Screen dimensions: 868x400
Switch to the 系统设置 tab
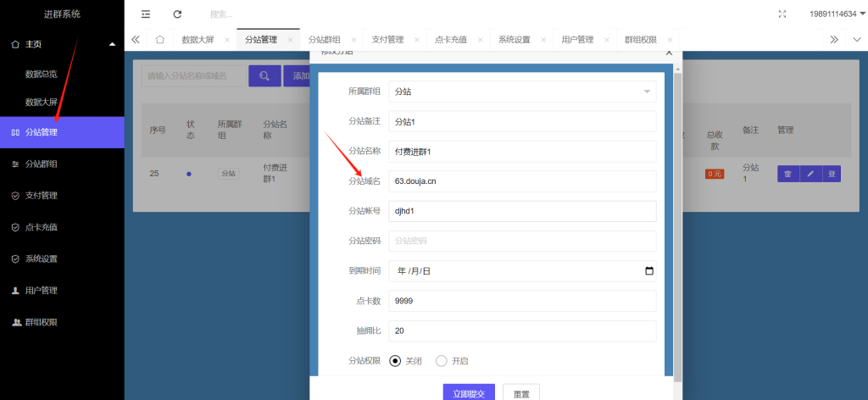(515, 40)
